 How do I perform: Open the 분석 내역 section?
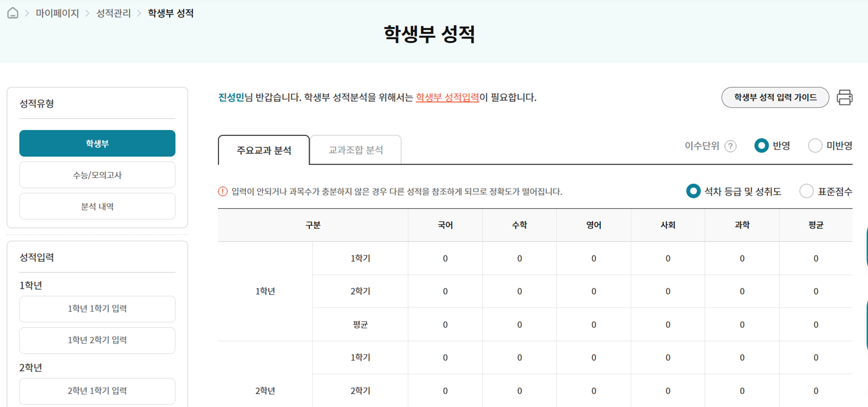pos(97,206)
